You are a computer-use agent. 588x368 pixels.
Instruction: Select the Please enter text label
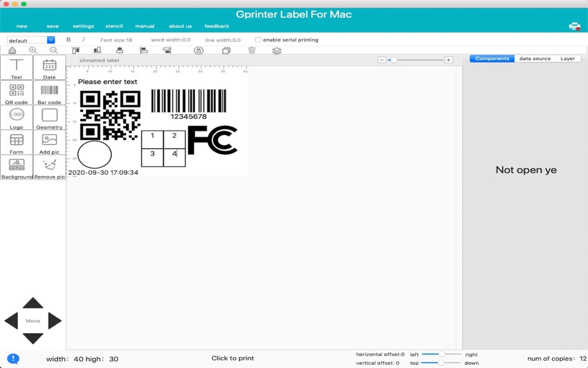pyautogui.click(x=108, y=82)
